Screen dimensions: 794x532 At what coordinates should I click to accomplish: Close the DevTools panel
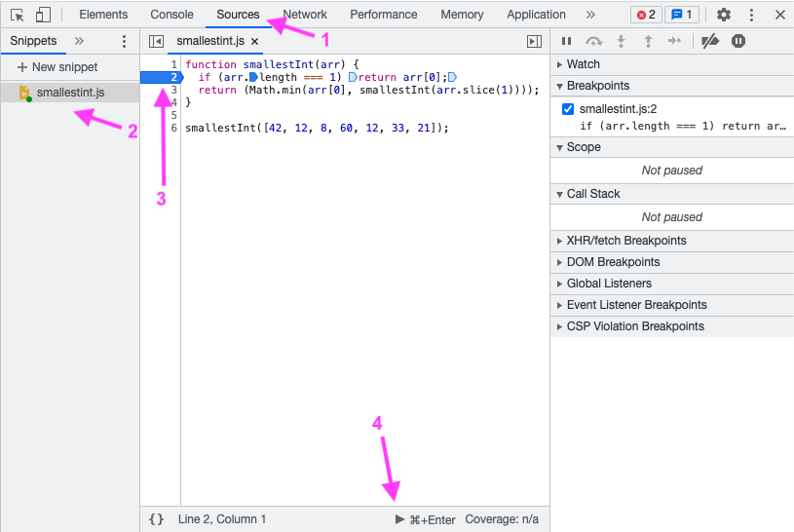780,15
